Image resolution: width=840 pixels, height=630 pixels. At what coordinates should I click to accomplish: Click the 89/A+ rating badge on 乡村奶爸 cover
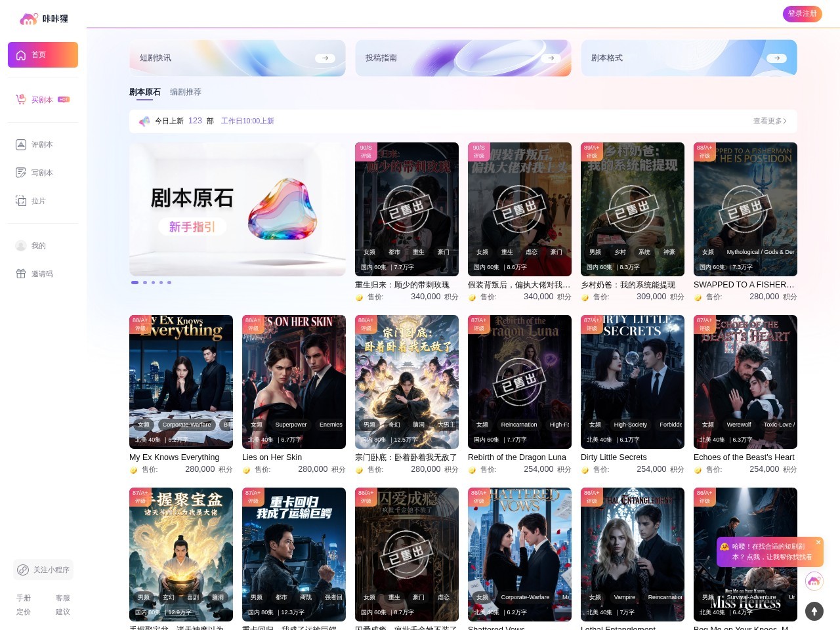(592, 152)
